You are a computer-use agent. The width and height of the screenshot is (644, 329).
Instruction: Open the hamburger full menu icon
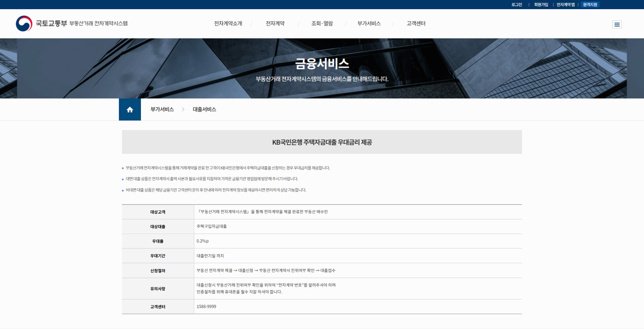[617, 24]
